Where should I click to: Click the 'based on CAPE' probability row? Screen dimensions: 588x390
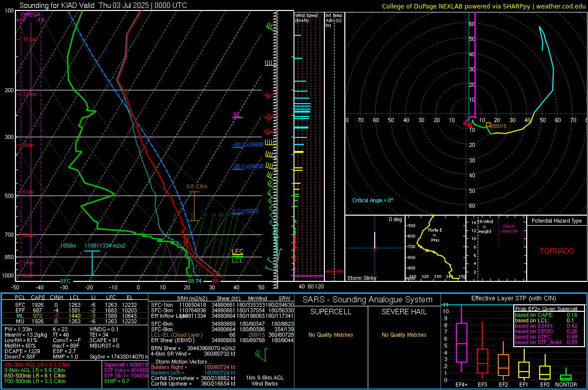[546, 315]
